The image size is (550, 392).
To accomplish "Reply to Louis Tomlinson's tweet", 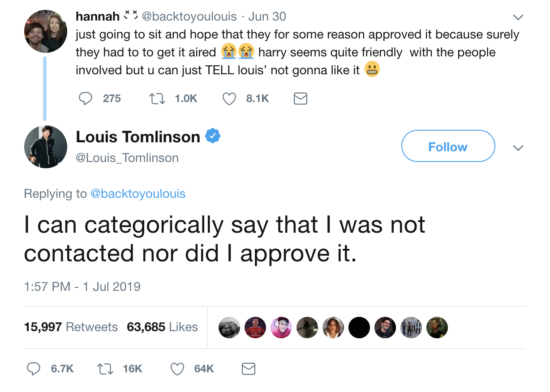I will tap(34, 369).
